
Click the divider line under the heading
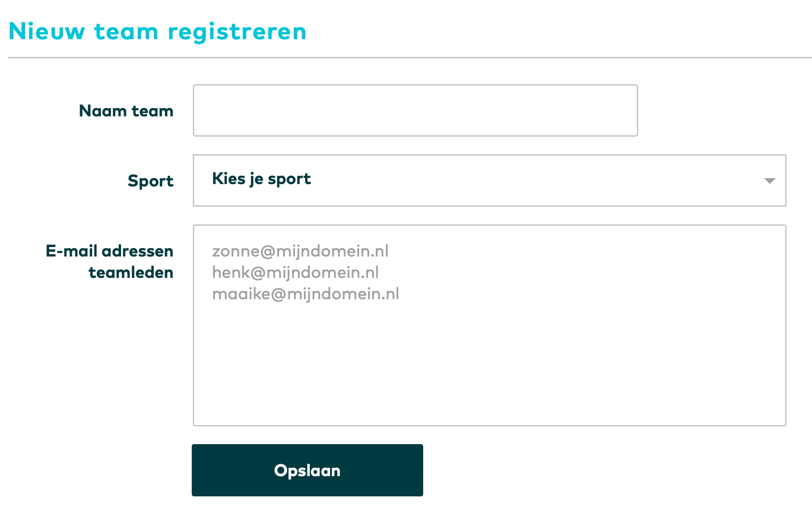(410, 58)
